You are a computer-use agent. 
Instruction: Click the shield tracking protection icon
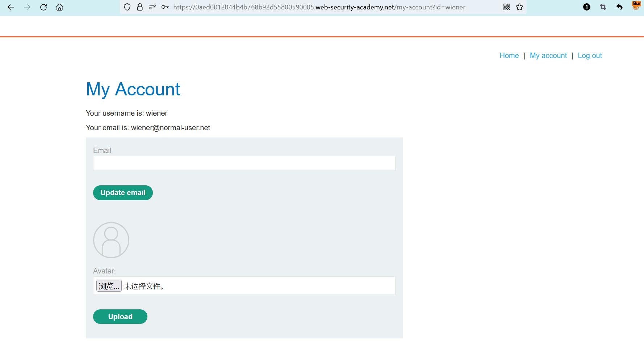pyautogui.click(x=127, y=7)
